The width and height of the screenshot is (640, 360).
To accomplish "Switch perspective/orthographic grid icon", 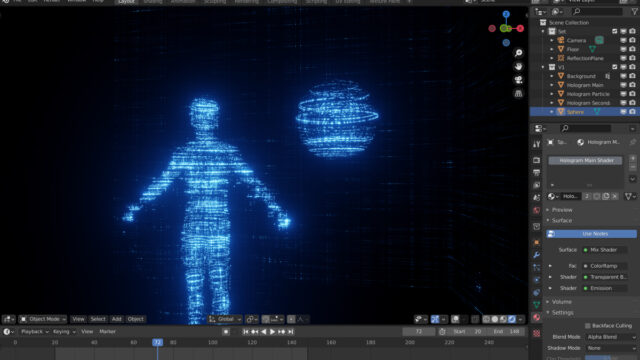I will 518,93.
